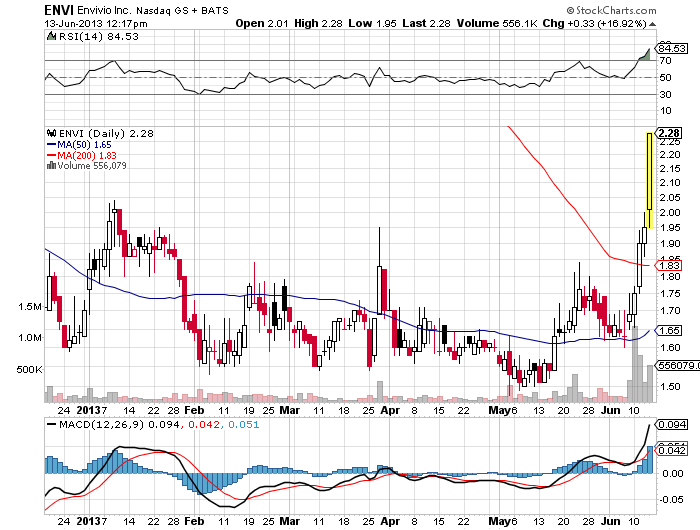Click the 13-Jun-2013 12:17pm timestamp
This screenshot has height=530, width=700.
coord(96,24)
